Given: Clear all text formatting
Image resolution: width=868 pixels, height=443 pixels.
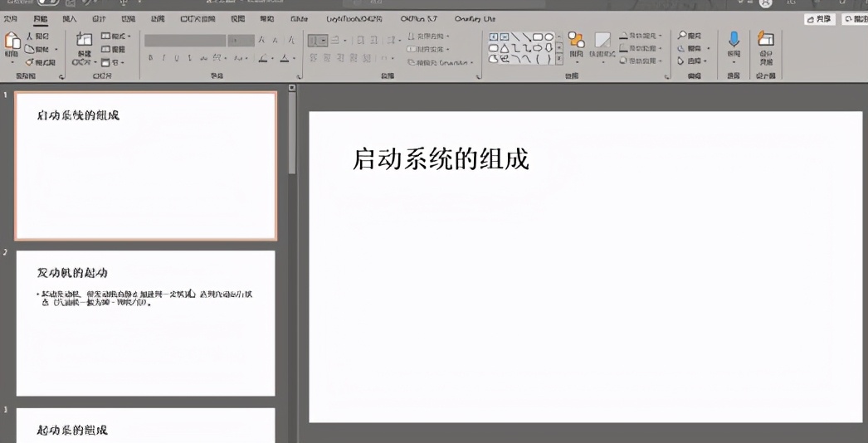Looking at the screenshot, I should point(291,41).
